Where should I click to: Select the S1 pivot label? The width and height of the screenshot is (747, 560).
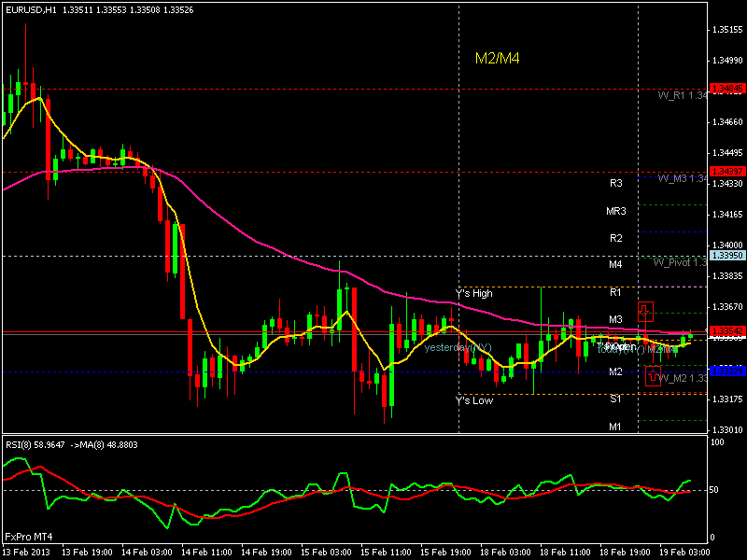tap(615, 399)
